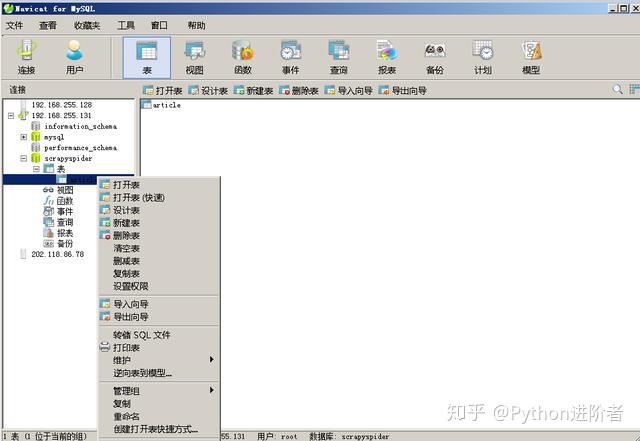Click 新建表 button in the object toolbar

(253, 90)
